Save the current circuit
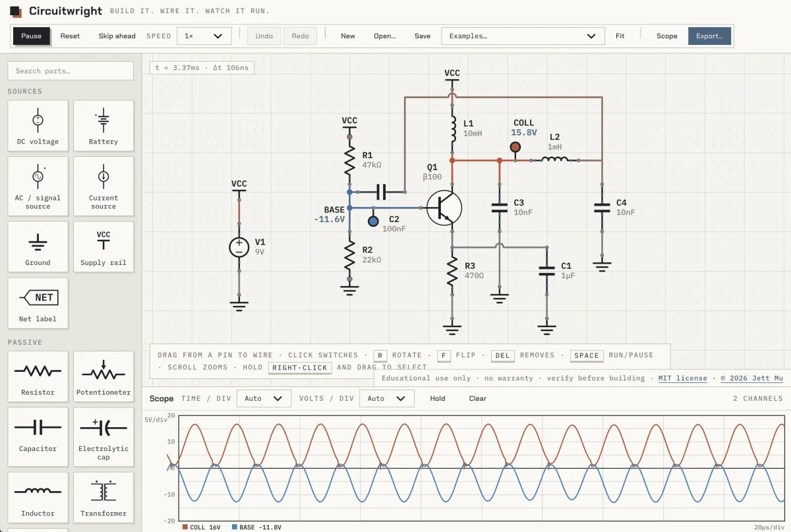 pyautogui.click(x=423, y=36)
